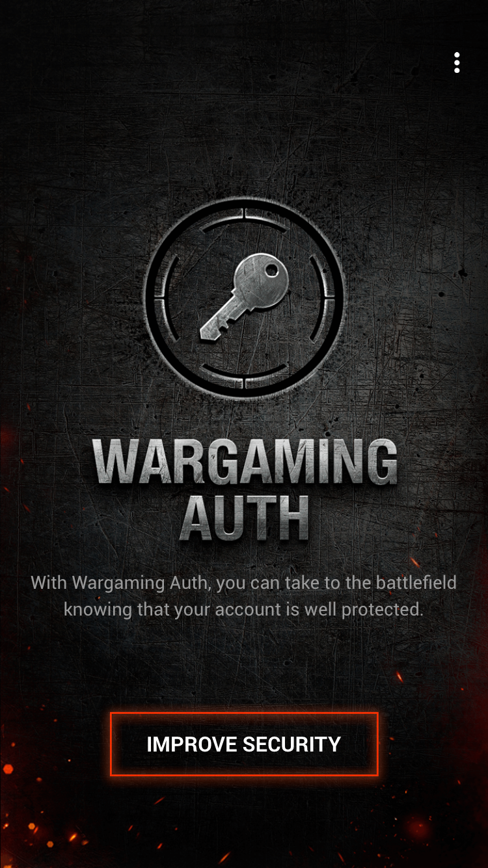Click the crosshair ring's bottom tick mark
This screenshot has width=488, height=868.
(x=245, y=380)
